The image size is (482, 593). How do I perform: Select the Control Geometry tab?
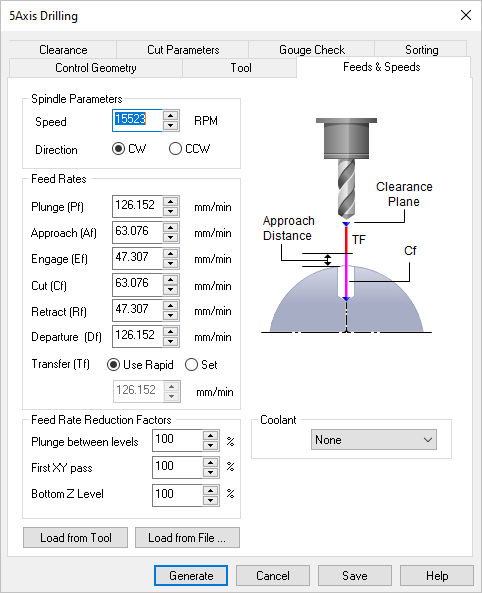point(95,68)
